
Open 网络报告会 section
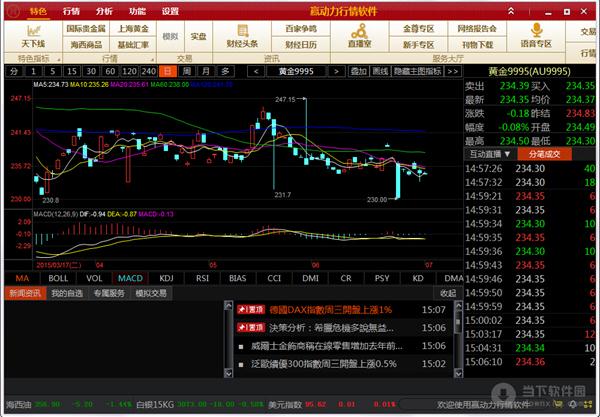click(x=477, y=29)
